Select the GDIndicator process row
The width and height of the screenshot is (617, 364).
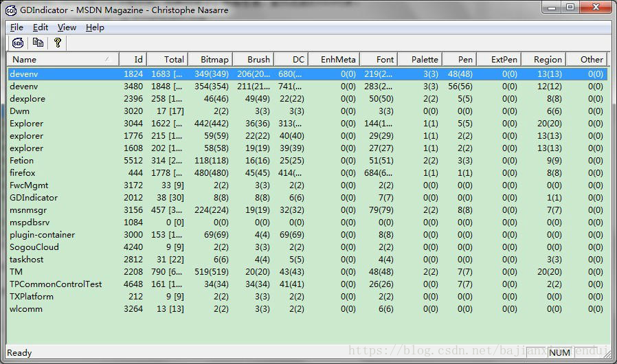coord(307,198)
